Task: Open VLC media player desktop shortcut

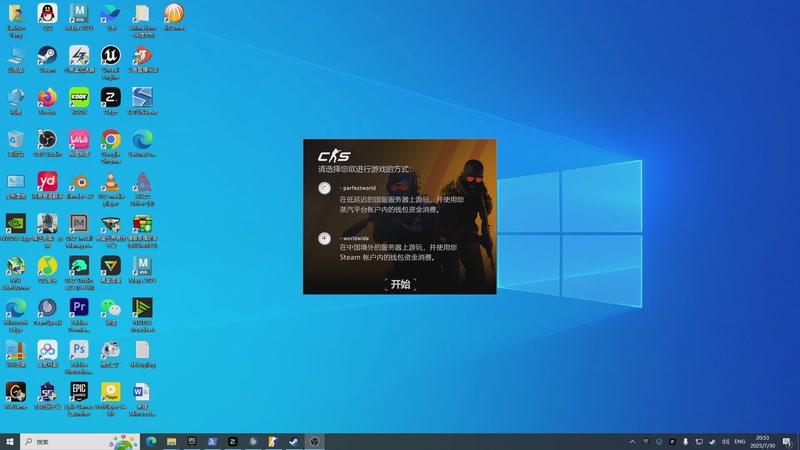Action: (x=111, y=189)
